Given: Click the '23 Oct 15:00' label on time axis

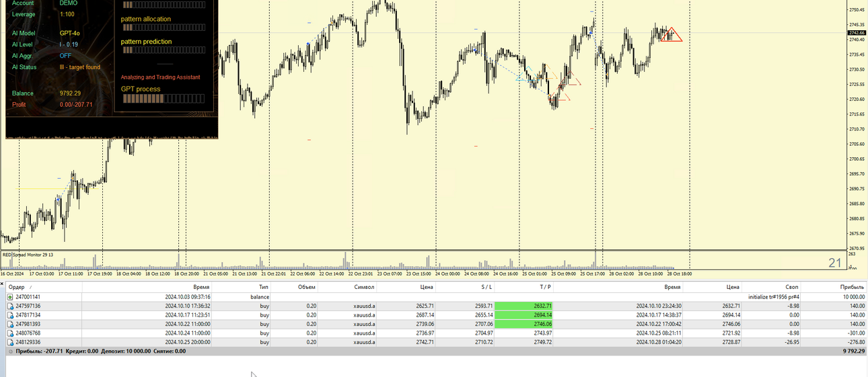Looking at the screenshot, I should tap(418, 274).
